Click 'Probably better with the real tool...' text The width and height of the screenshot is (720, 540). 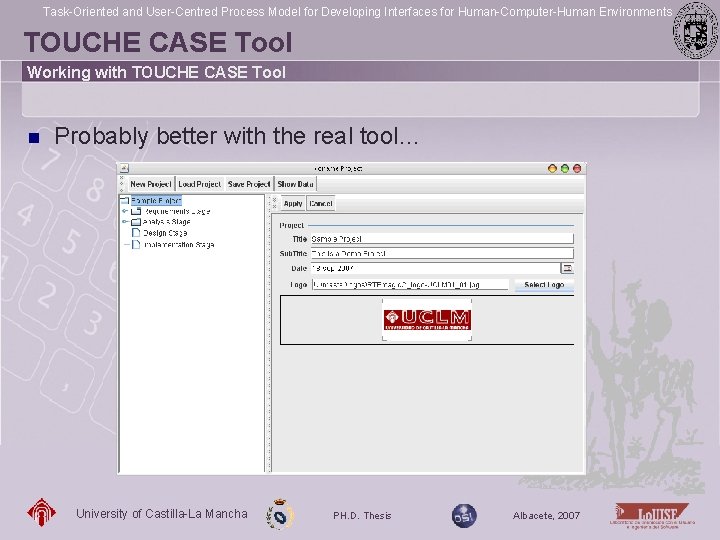[236, 136]
